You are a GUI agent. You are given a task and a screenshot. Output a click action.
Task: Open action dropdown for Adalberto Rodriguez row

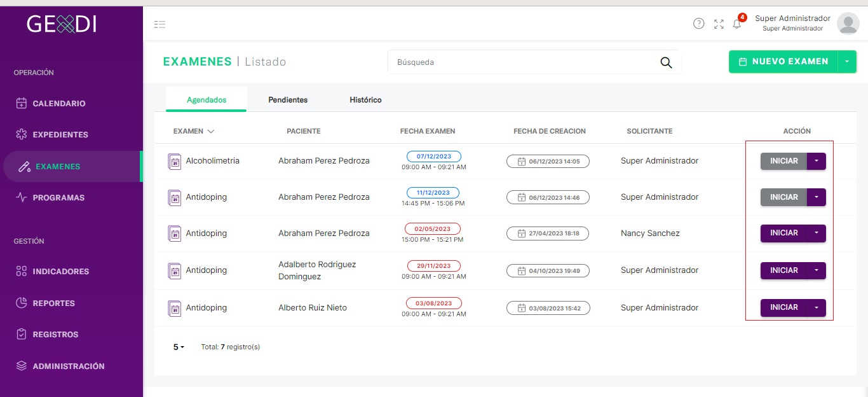817,270
